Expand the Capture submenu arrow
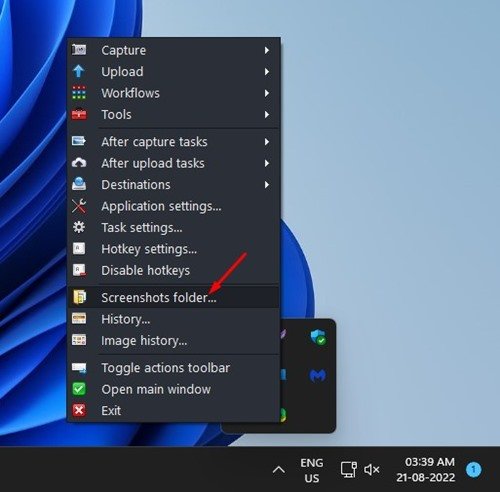 267,50
